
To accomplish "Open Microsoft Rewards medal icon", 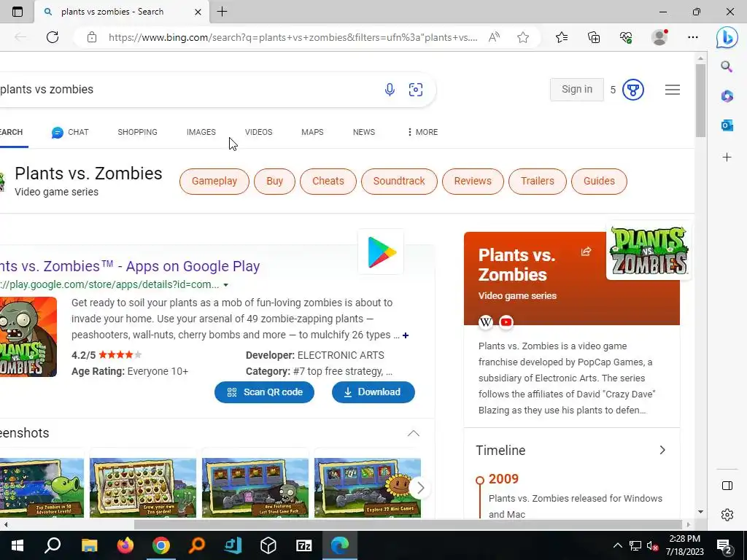I will tap(633, 90).
